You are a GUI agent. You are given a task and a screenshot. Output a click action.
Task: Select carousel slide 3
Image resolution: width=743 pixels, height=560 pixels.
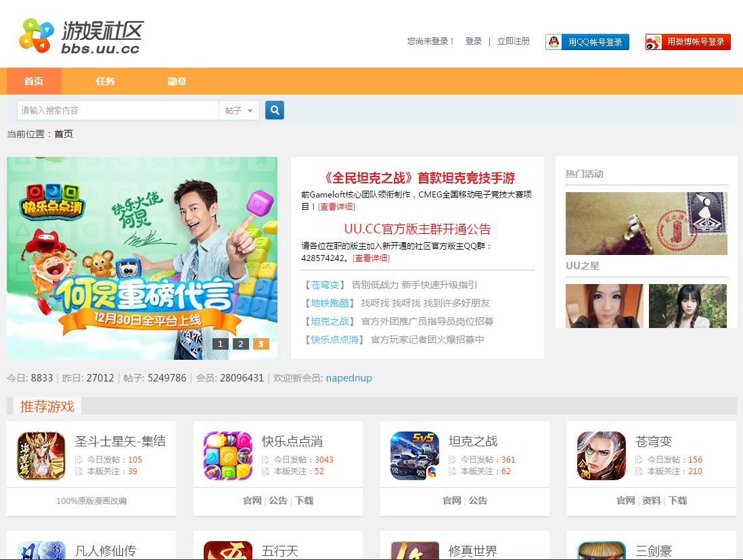[x=261, y=344]
